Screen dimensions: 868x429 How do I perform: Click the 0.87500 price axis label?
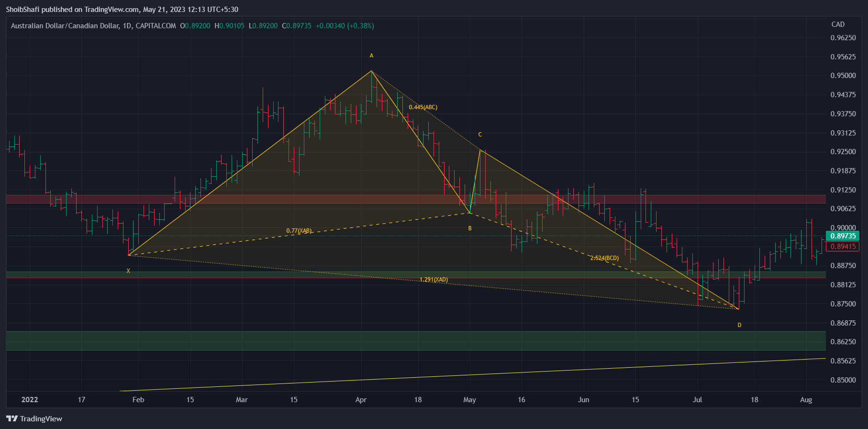843,304
